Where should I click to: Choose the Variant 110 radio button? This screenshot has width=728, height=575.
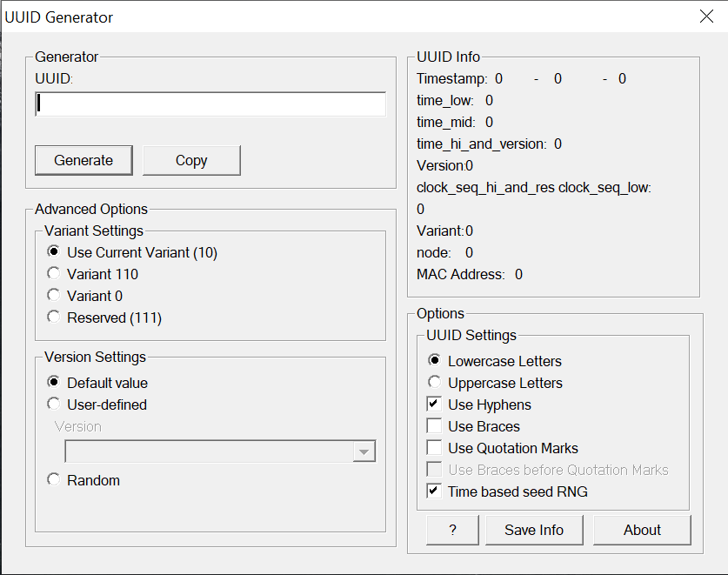pyautogui.click(x=54, y=274)
